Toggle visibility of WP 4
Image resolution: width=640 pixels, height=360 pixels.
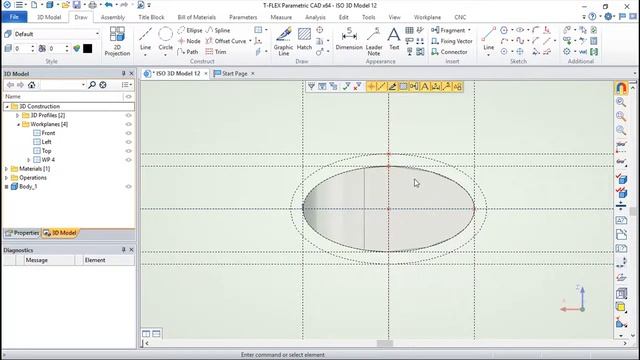pyautogui.click(x=129, y=160)
